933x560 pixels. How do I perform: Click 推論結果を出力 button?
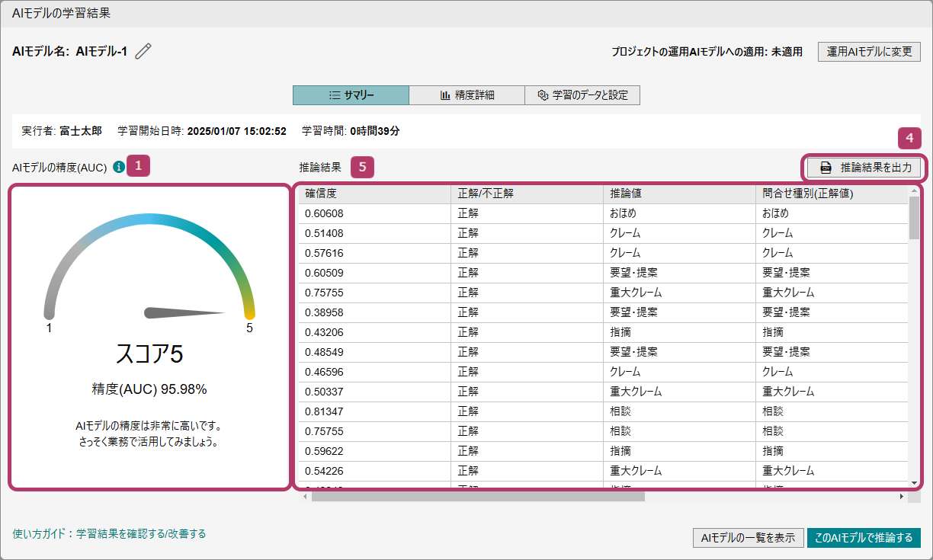864,168
